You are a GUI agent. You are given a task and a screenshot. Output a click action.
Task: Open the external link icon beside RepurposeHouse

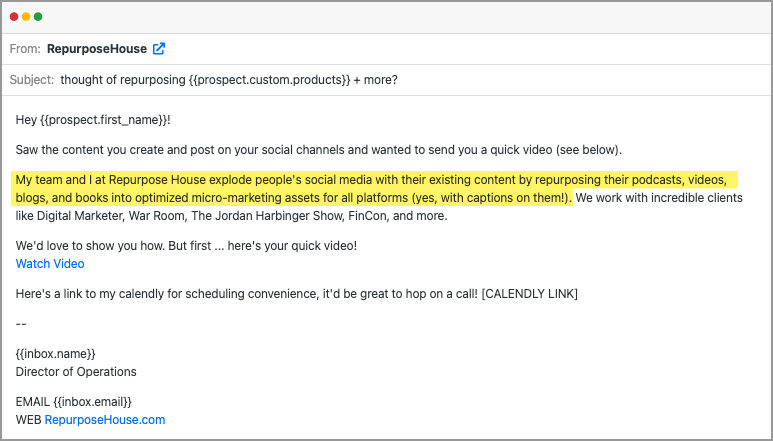pos(159,48)
